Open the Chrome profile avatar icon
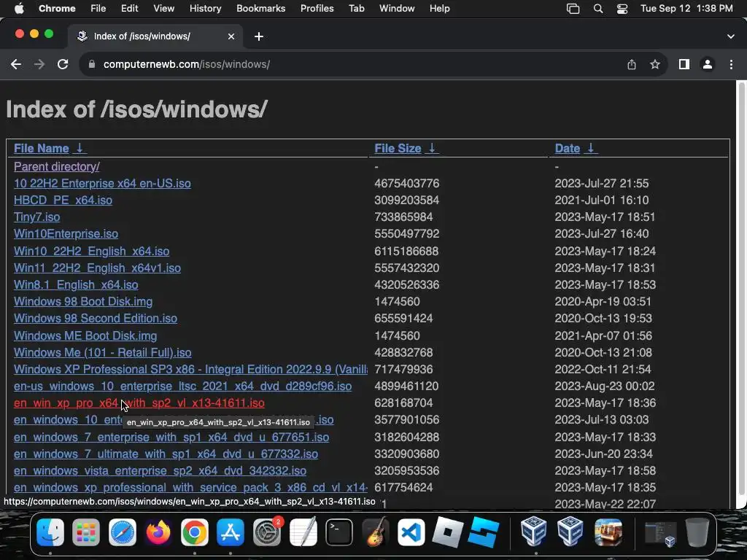 [x=708, y=64]
